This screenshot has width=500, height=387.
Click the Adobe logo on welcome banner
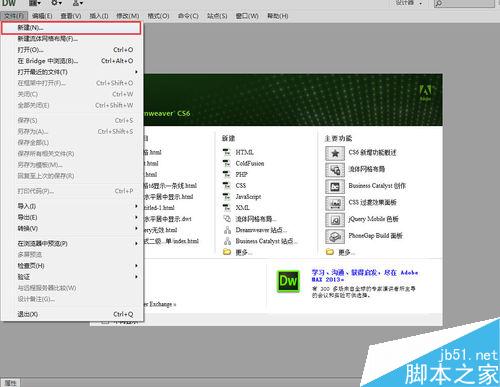point(425,93)
